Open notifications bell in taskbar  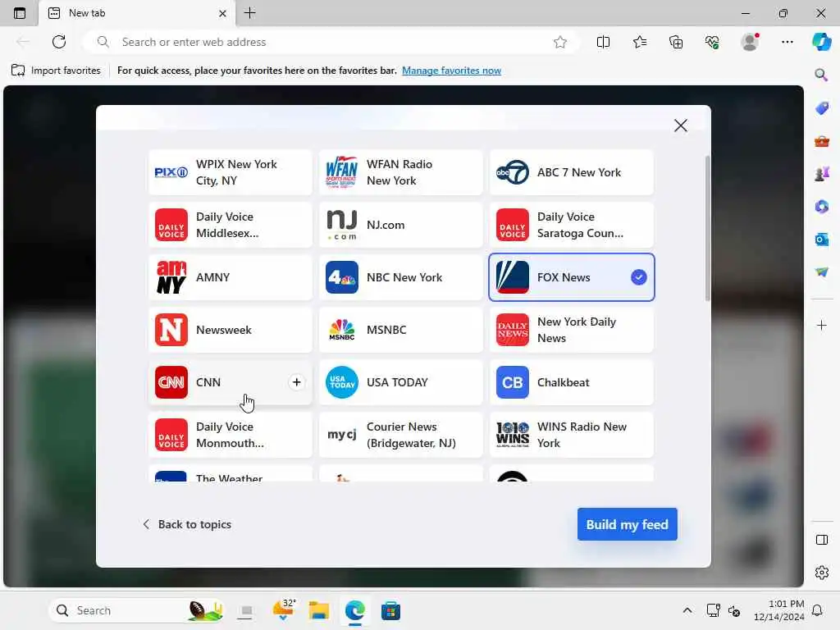coord(818,610)
